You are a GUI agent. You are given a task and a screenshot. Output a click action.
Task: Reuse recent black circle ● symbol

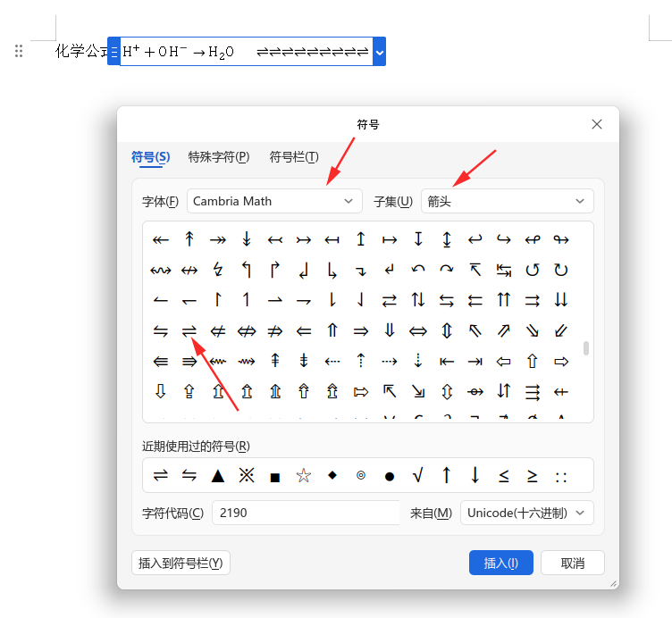389,476
